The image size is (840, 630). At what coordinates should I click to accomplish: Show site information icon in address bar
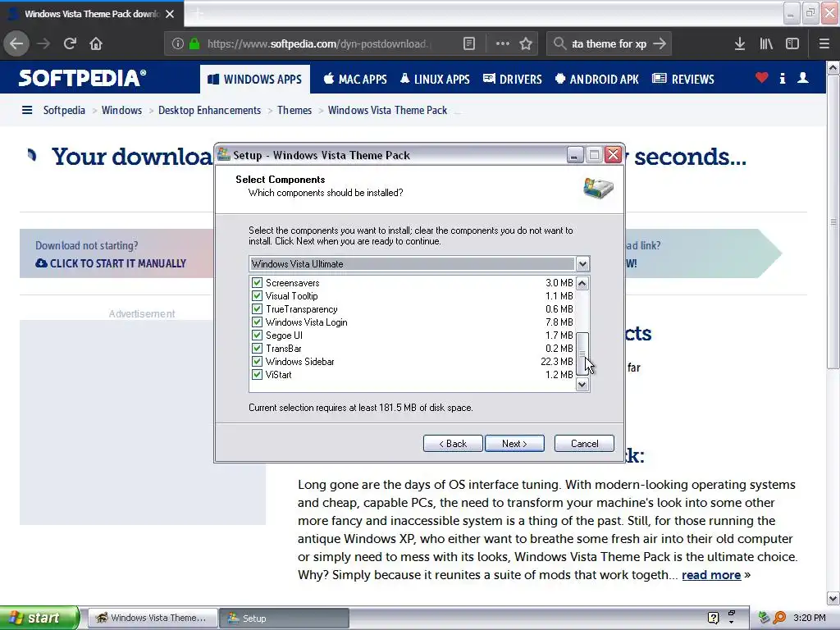point(178,43)
